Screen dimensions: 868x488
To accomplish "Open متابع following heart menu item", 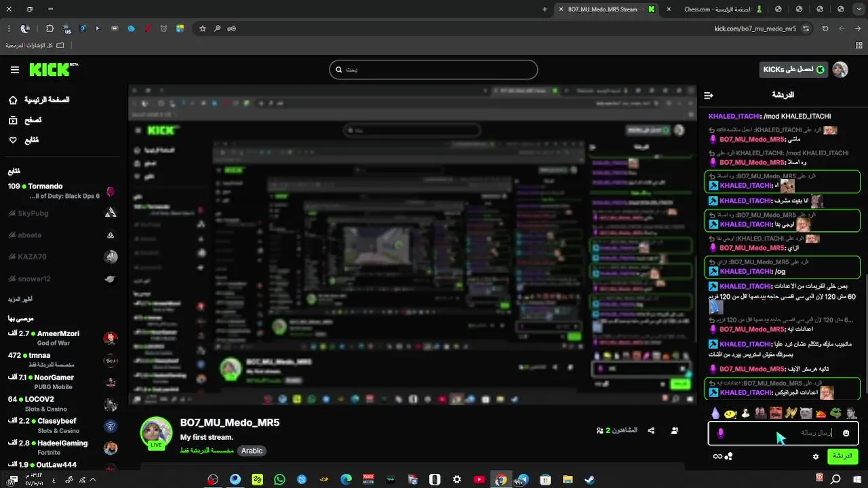I will pyautogui.click(x=24, y=140).
